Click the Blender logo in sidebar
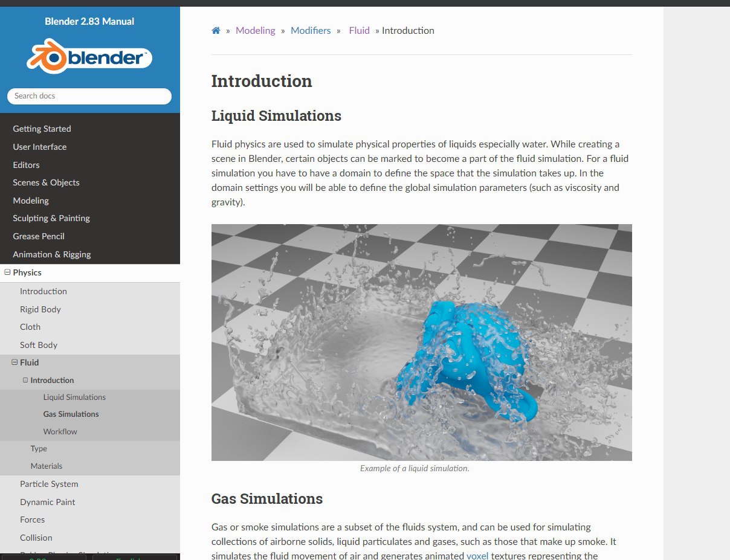Screen dimensions: 730x560 coord(89,57)
